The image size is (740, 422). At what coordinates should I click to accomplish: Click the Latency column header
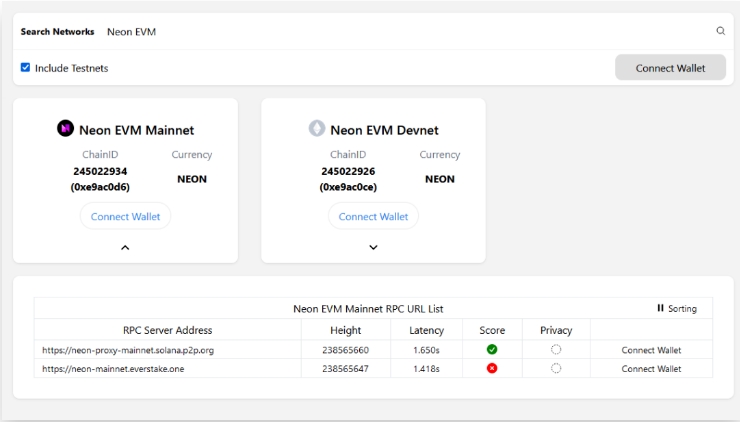click(x=426, y=330)
